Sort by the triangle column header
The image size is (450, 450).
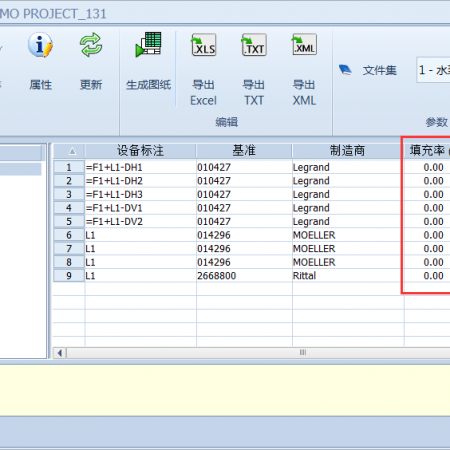click(x=69, y=151)
